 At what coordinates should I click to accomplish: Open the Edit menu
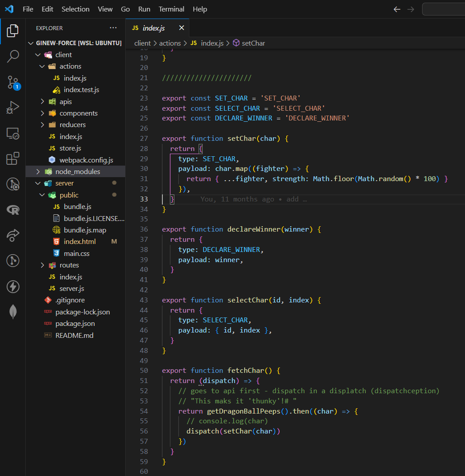point(47,9)
